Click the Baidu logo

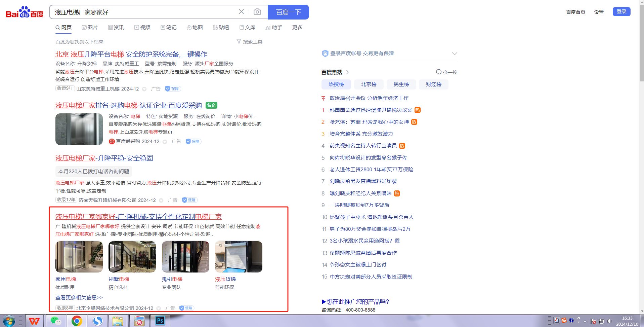pyautogui.click(x=25, y=12)
